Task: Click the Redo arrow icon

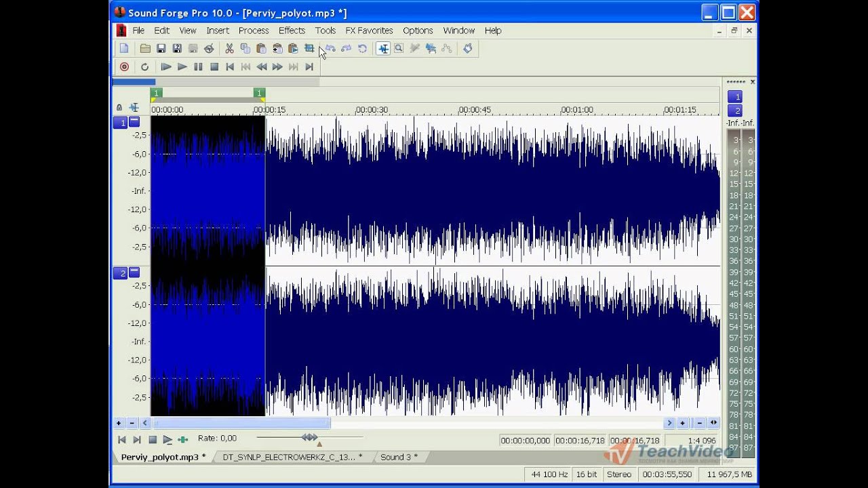Action: [x=347, y=48]
